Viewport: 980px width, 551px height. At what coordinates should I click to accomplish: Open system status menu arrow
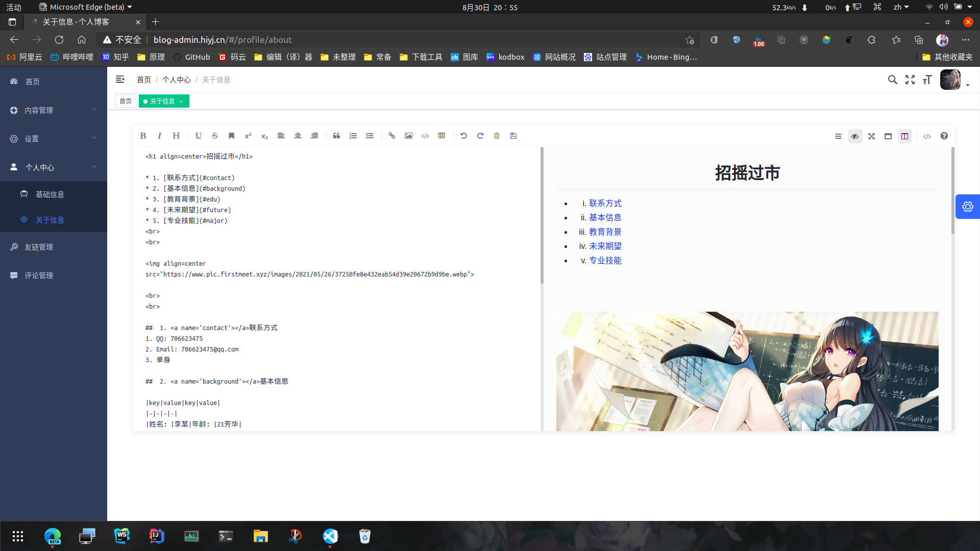click(970, 7)
